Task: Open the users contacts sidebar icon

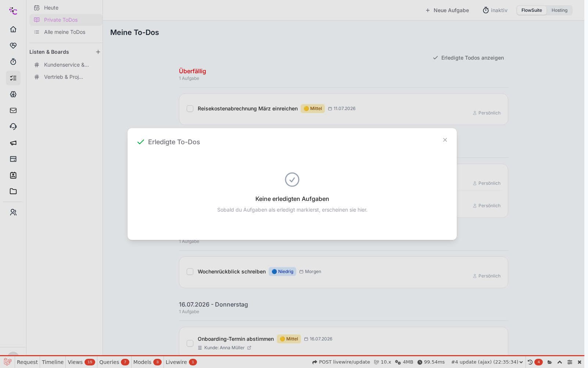Action: coord(13,212)
